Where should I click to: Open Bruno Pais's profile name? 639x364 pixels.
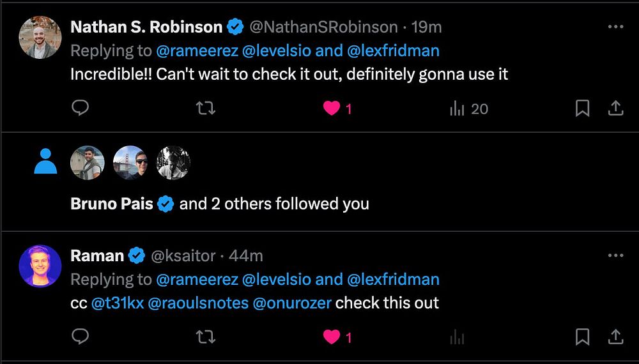pyautogui.click(x=112, y=204)
